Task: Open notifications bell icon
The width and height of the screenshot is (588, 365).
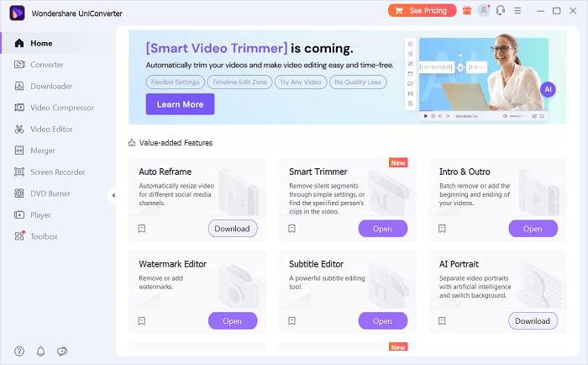Action: coord(40,351)
